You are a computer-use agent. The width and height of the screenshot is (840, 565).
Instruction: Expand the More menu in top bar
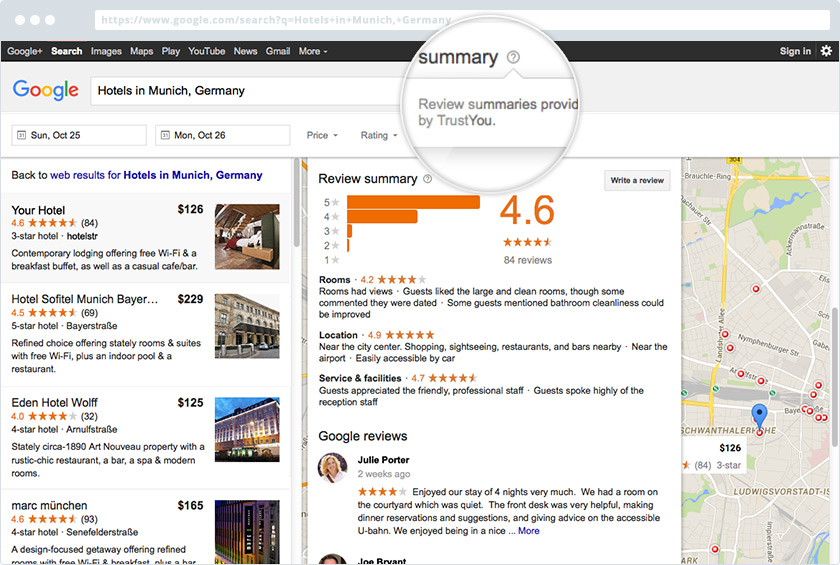point(313,51)
